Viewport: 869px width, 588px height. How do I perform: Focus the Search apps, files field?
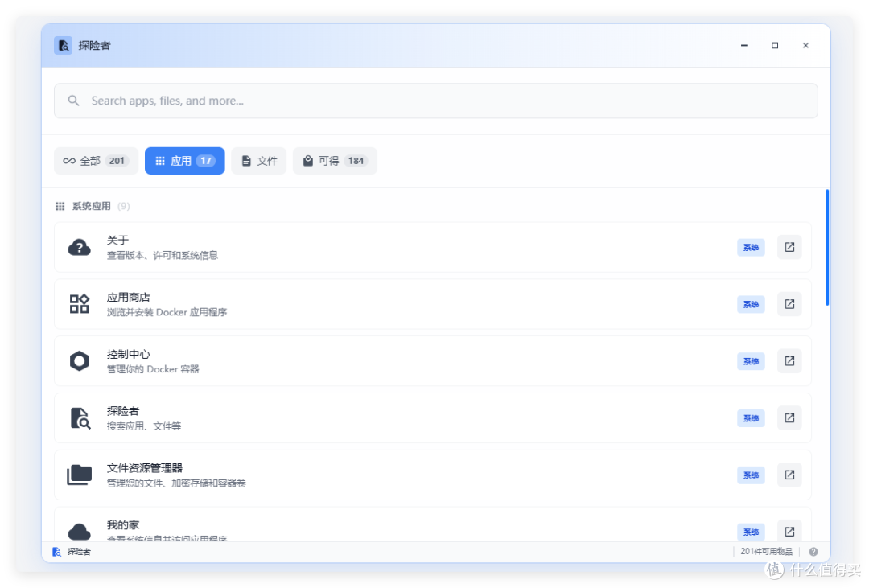[435, 101]
